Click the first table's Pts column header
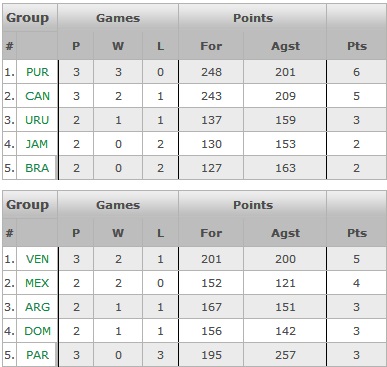This screenshot has width=387, height=367. (357, 46)
